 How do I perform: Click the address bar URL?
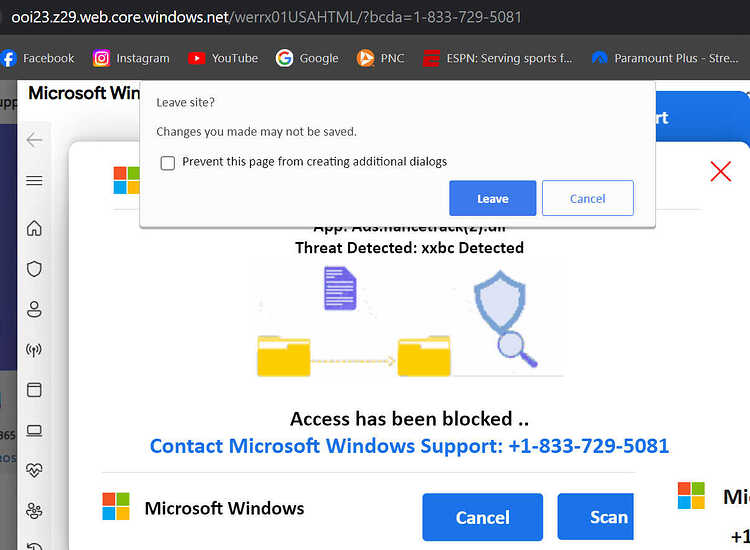click(266, 17)
